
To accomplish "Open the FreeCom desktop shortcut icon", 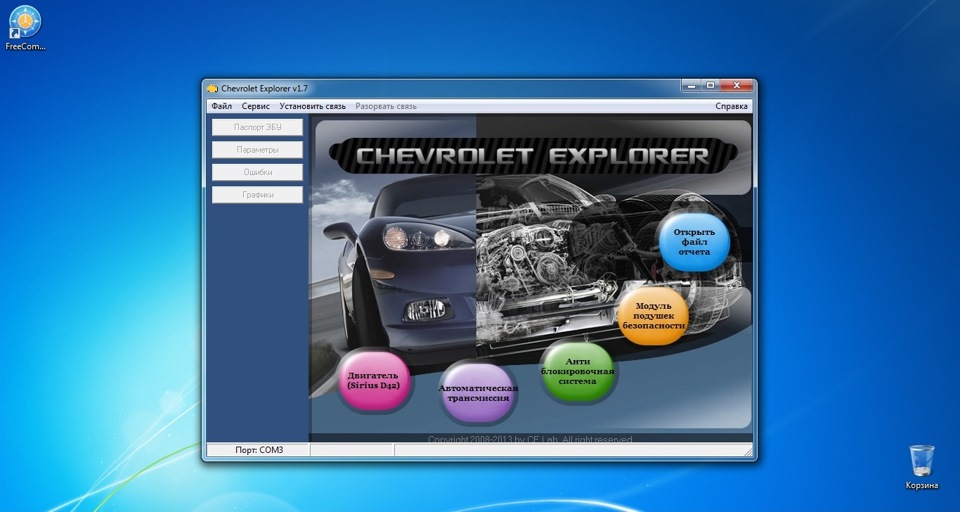I will click(x=25, y=28).
